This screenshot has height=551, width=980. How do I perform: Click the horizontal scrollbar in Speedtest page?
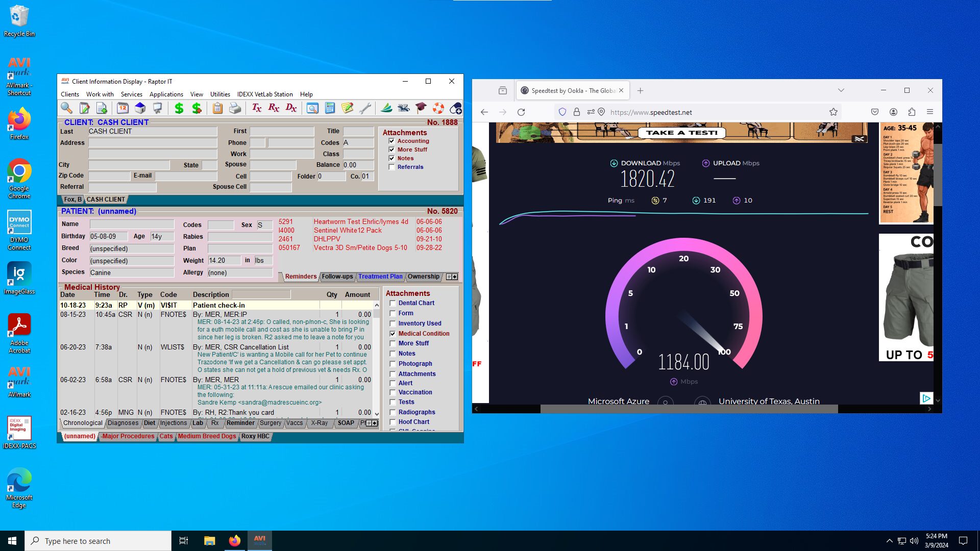[689, 409]
